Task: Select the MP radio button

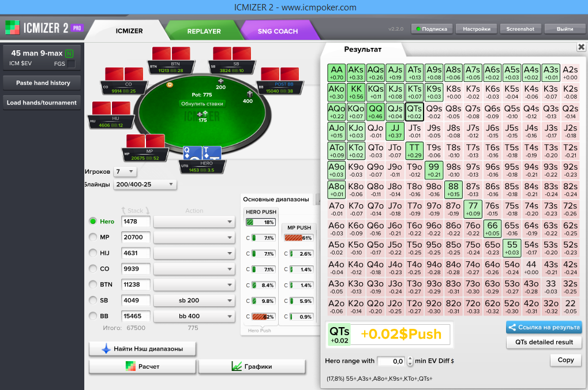Action: pos(93,237)
